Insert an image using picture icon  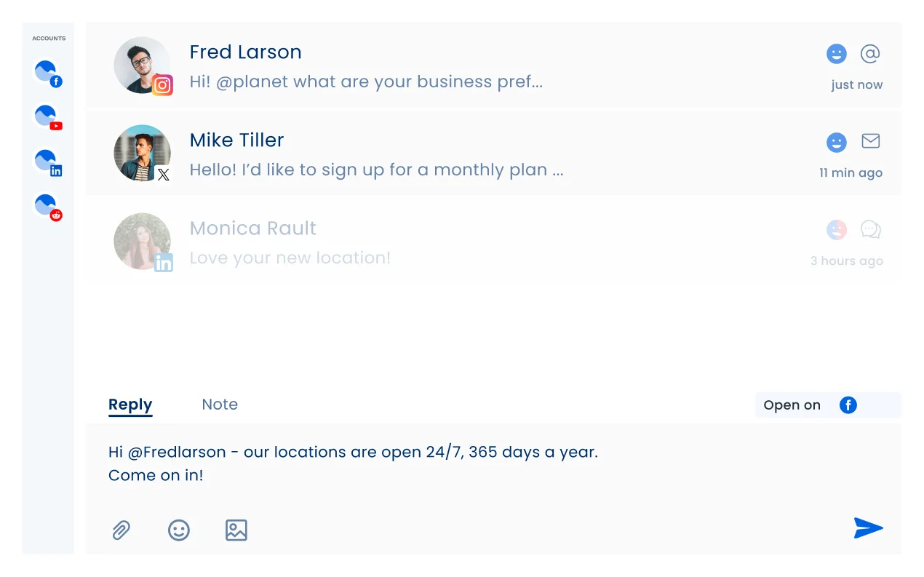(x=236, y=530)
